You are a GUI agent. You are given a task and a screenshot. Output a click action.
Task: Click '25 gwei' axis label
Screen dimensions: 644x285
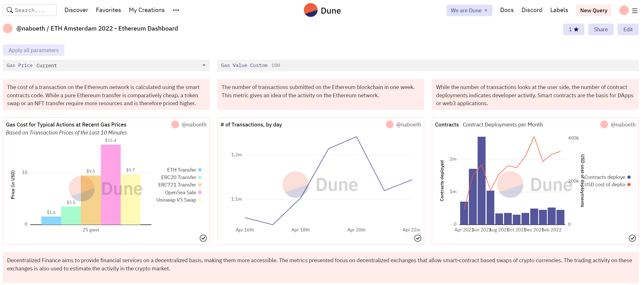click(x=91, y=230)
